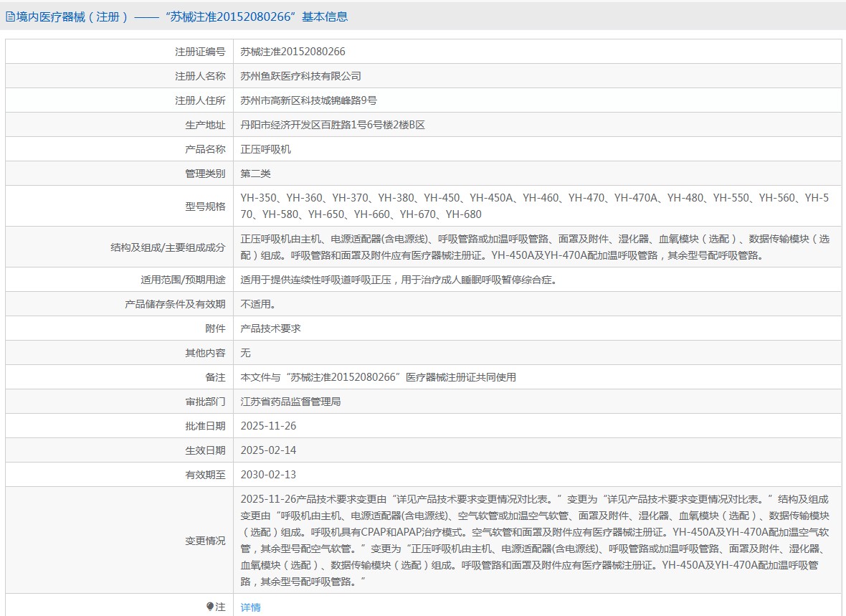Open the 详情 link in the 注 row
The image size is (846, 616).
pyautogui.click(x=250, y=607)
